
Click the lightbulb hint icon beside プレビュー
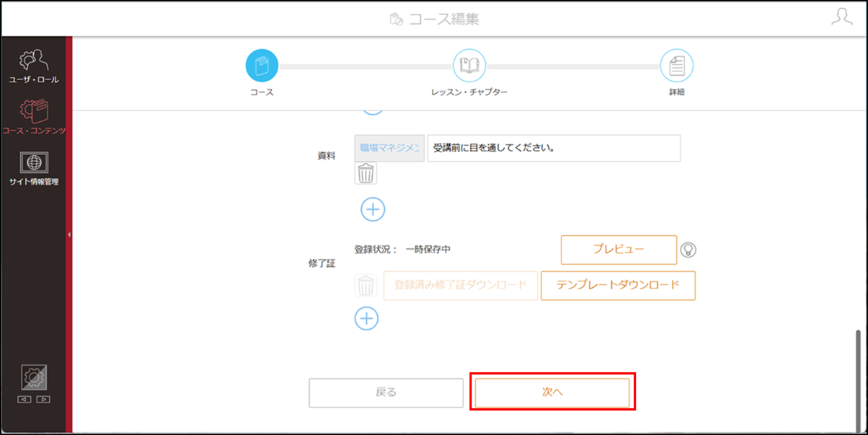click(x=688, y=250)
